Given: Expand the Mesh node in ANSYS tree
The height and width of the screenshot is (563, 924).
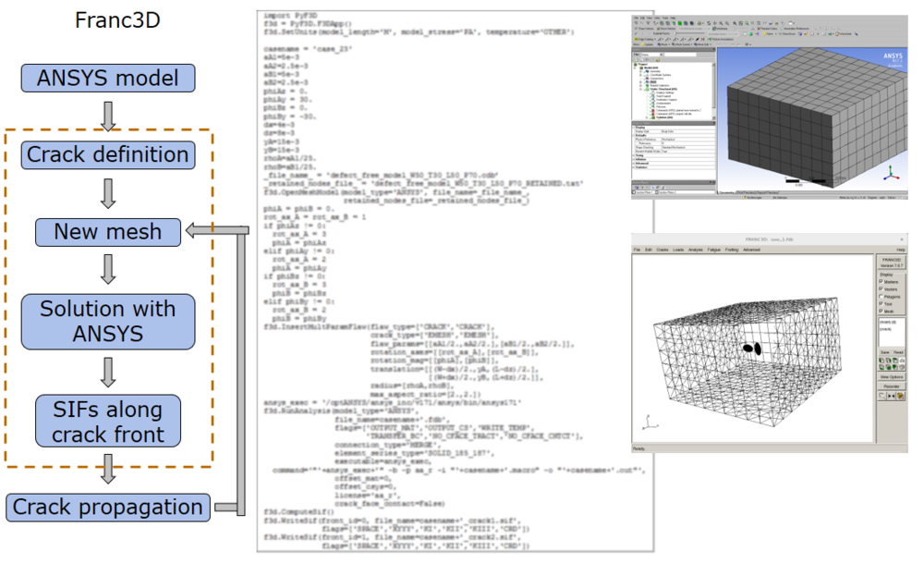Looking at the screenshot, I should point(640,82).
